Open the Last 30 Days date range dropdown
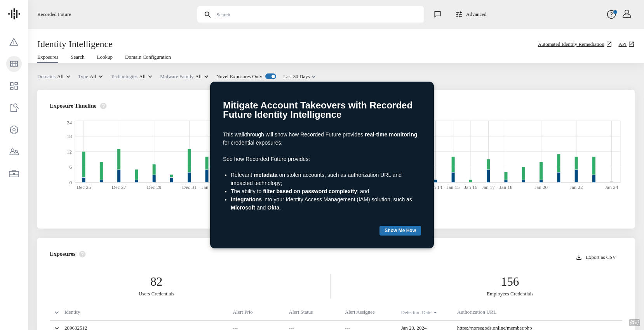Viewport: 644px width, 330px height. (x=299, y=77)
